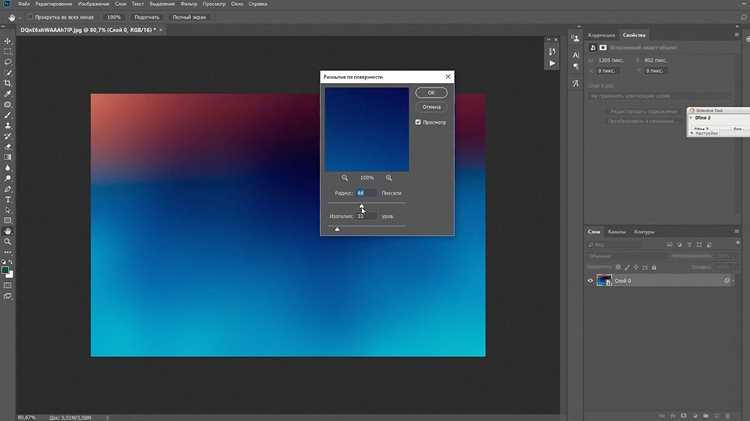750x421 pixels.
Task: Open the Изображение menu
Action: pyautogui.click(x=93, y=4)
